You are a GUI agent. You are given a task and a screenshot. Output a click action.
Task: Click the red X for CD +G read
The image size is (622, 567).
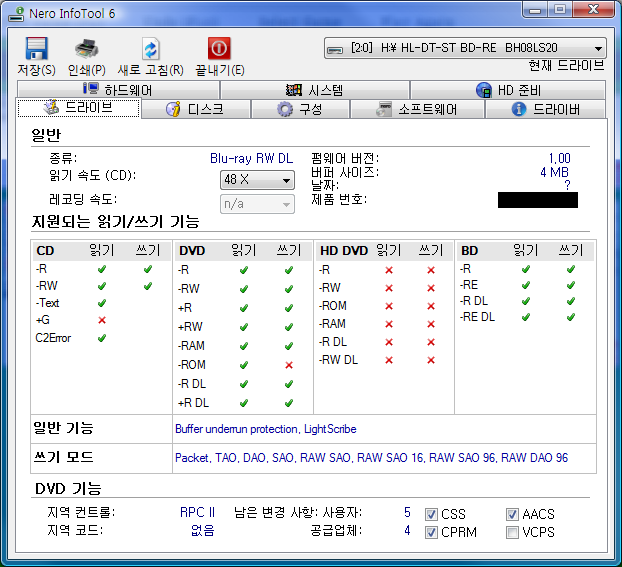tap(102, 320)
